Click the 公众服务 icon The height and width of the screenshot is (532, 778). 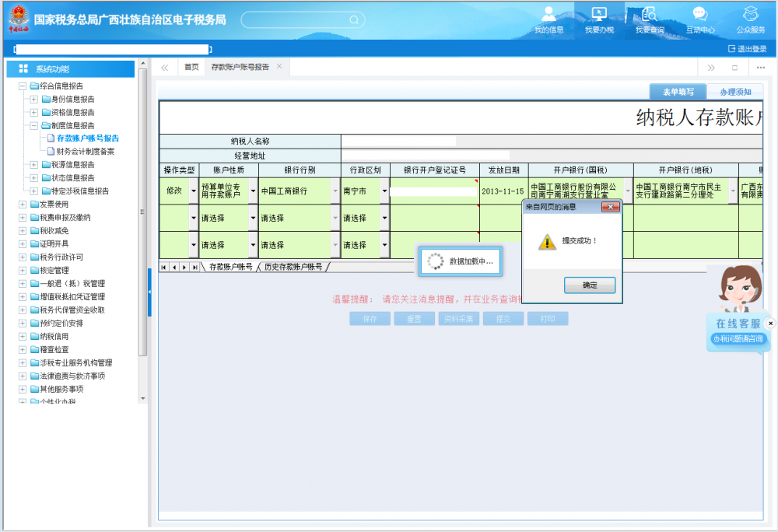point(750,16)
